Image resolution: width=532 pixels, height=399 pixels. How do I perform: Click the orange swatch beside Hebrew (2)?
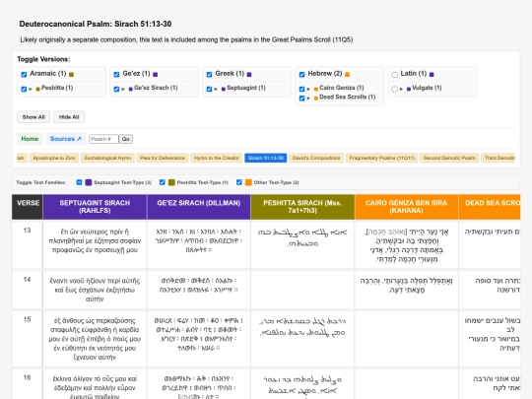(x=347, y=74)
